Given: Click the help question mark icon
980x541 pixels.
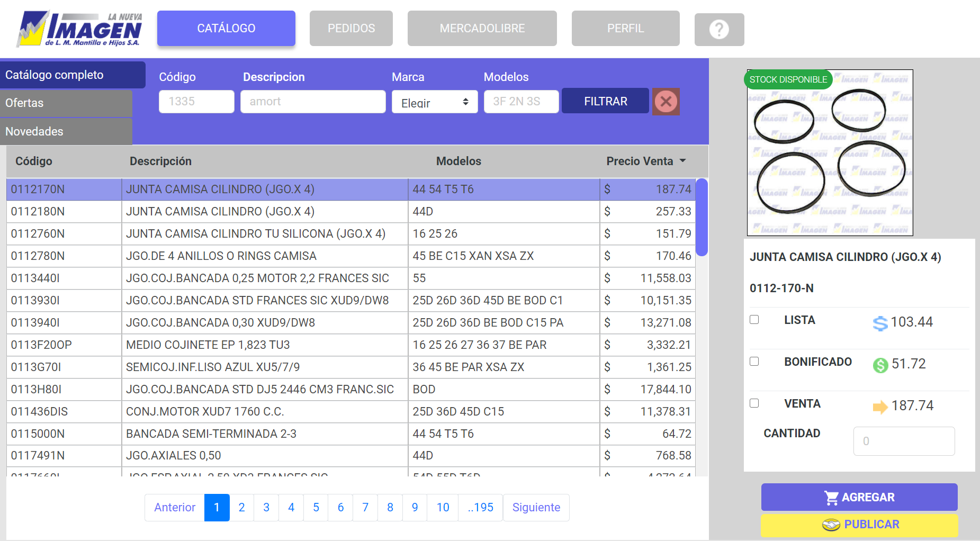Looking at the screenshot, I should click(x=719, y=30).
